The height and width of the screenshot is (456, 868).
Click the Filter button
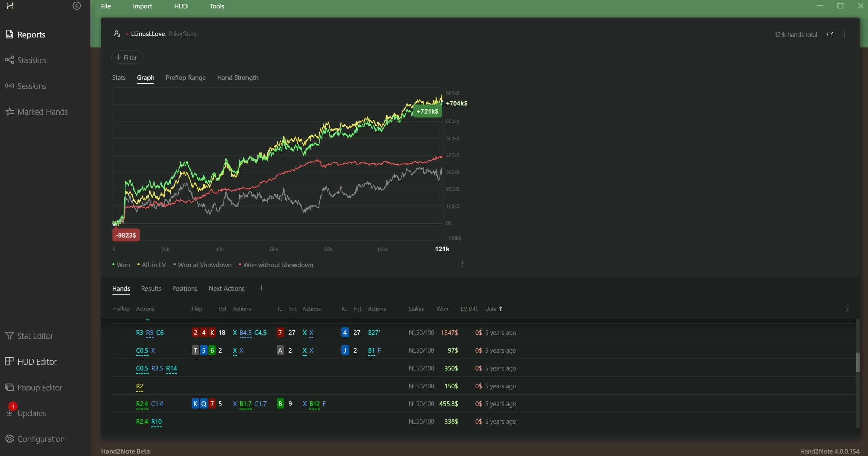(x=126, y=57)
